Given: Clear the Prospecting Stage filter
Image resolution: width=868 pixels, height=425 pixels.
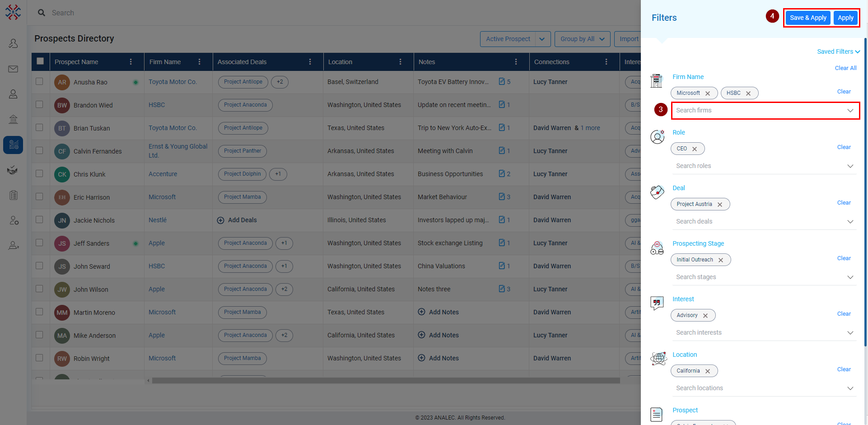Looking at the screenshot, I should (844, 258).
